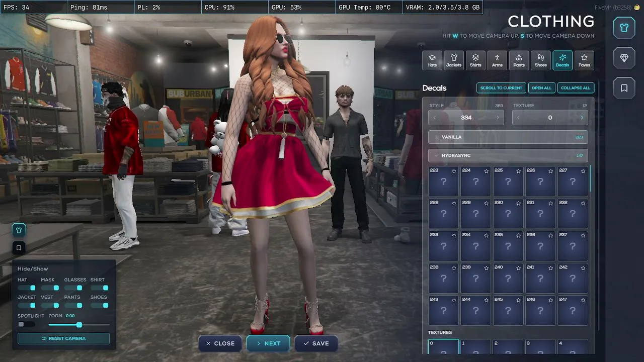Switch to the Hats category

(432, 60)
